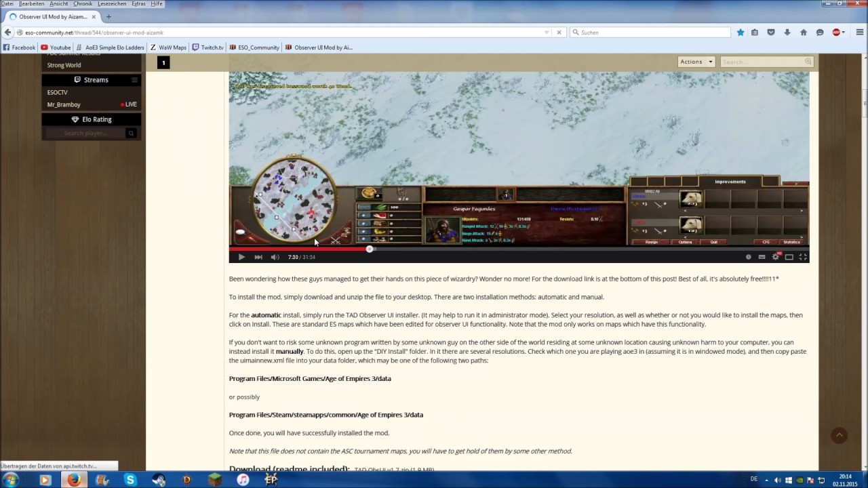Open Firefox Hello chat icon
Viewport: 868px width, 488px height.
coord(820,32)
